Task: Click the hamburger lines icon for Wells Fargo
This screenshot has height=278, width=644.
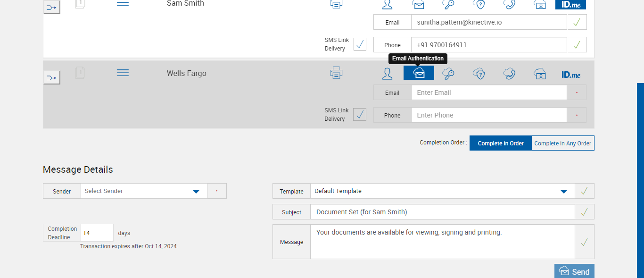Action: (x=123, y=73)
